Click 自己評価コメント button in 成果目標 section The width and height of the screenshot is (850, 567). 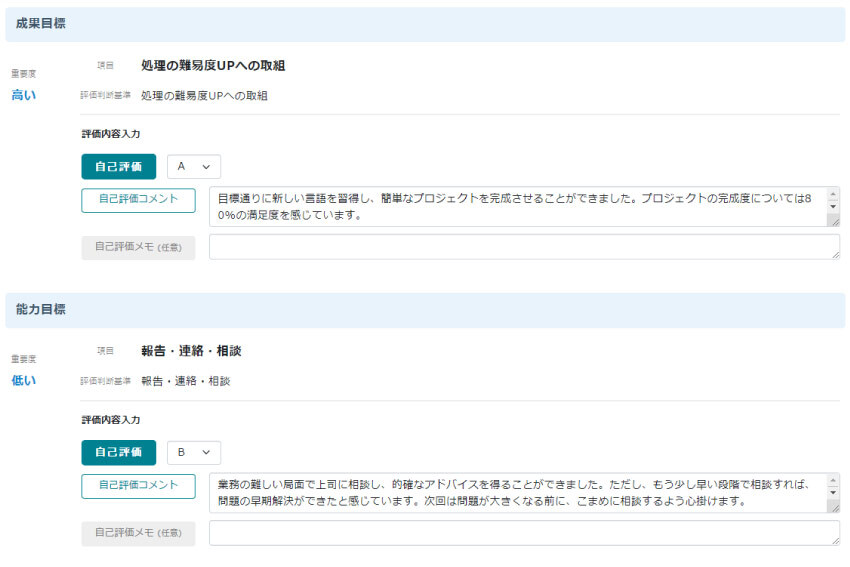click(x=138, y=200)
